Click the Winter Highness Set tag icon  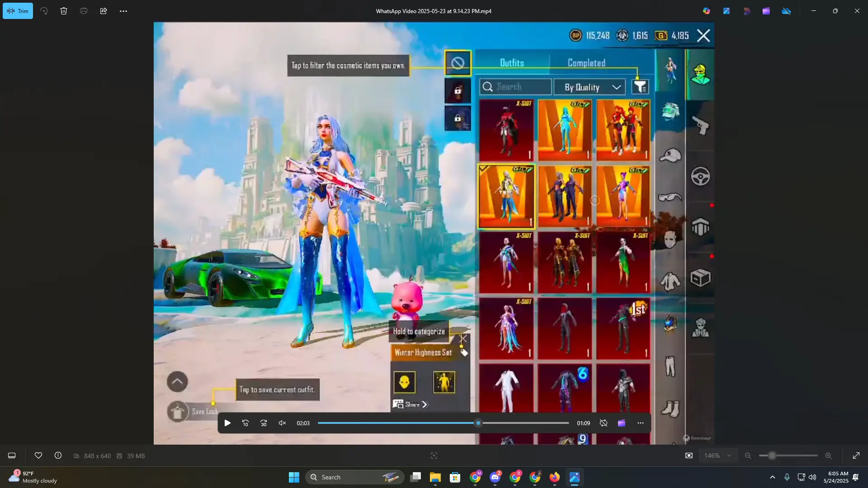tap(464, 352)
